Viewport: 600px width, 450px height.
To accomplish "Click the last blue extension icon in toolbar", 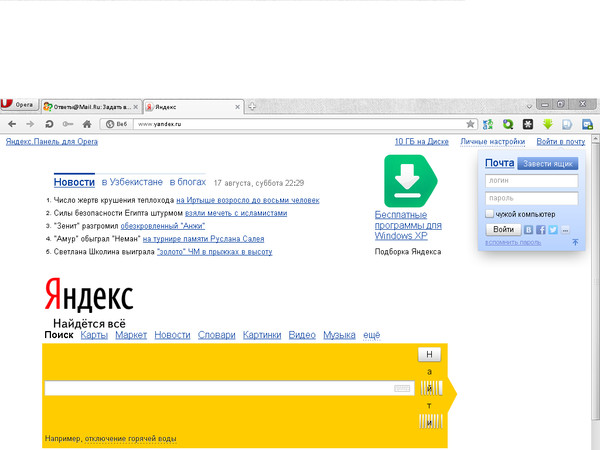I will 587,124.
